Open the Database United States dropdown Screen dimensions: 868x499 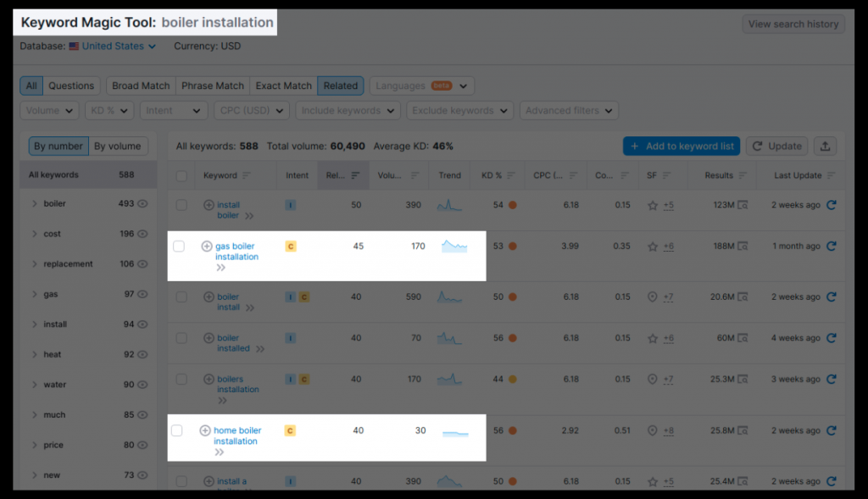[x=111, y=46]
